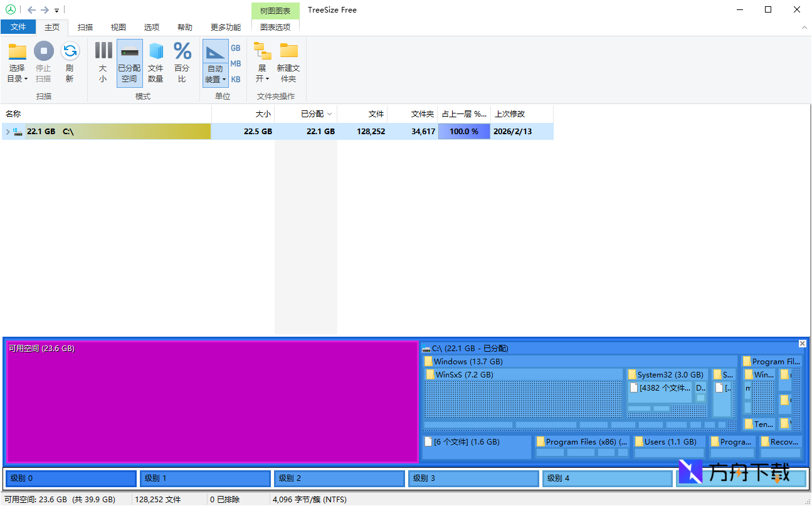Switch size unit to GB

click(x=236, y=48)
